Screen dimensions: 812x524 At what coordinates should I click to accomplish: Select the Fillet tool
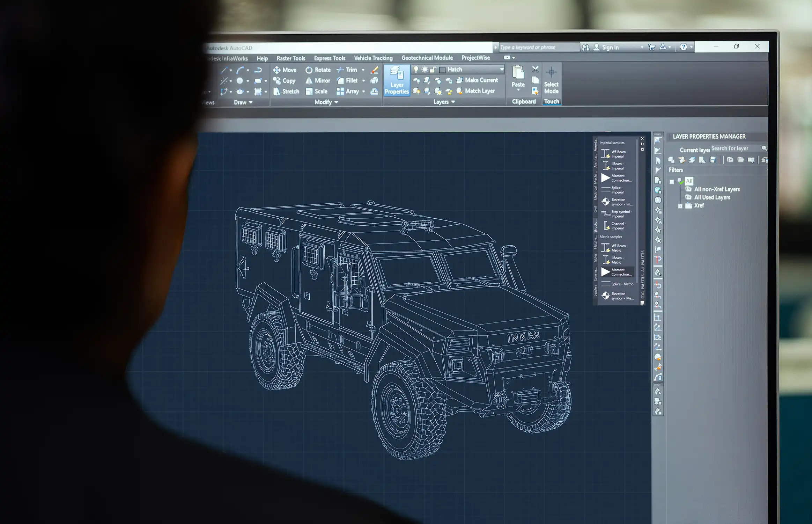[347, 81]
